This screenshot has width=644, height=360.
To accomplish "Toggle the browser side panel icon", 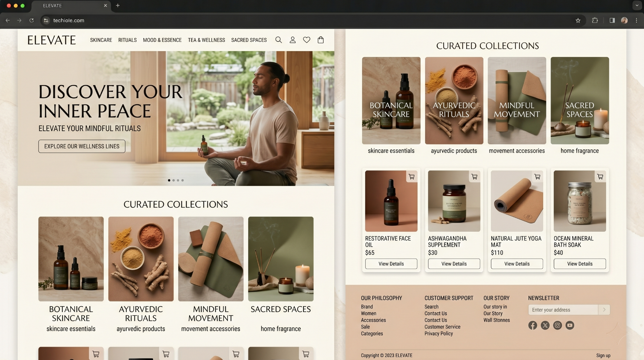I will pos(612,20).
